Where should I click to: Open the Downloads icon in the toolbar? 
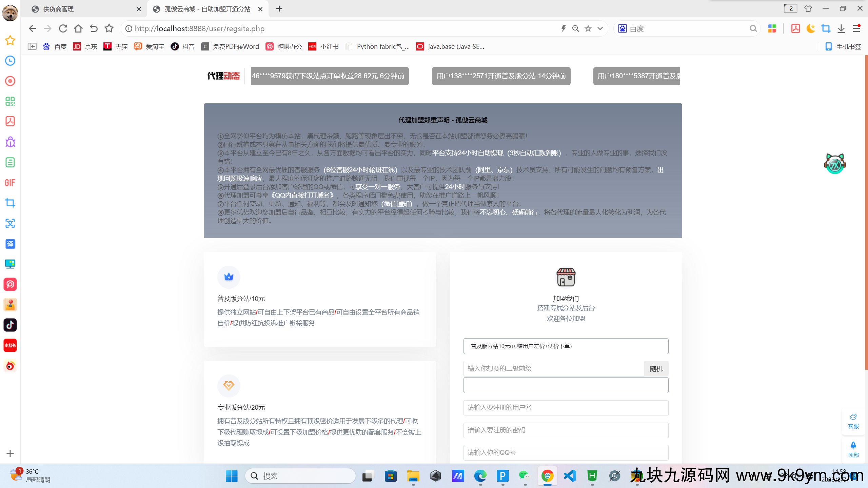click(841, 28)
